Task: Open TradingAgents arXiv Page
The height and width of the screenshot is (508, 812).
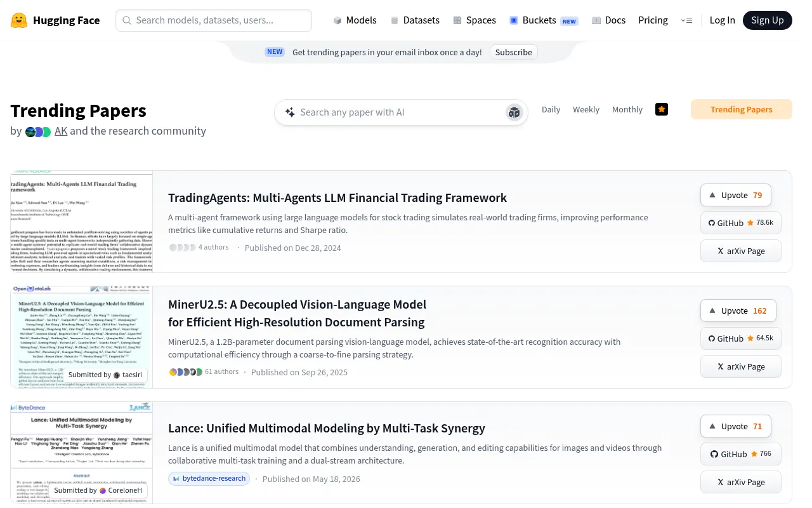Action: (x=741, y=251)
